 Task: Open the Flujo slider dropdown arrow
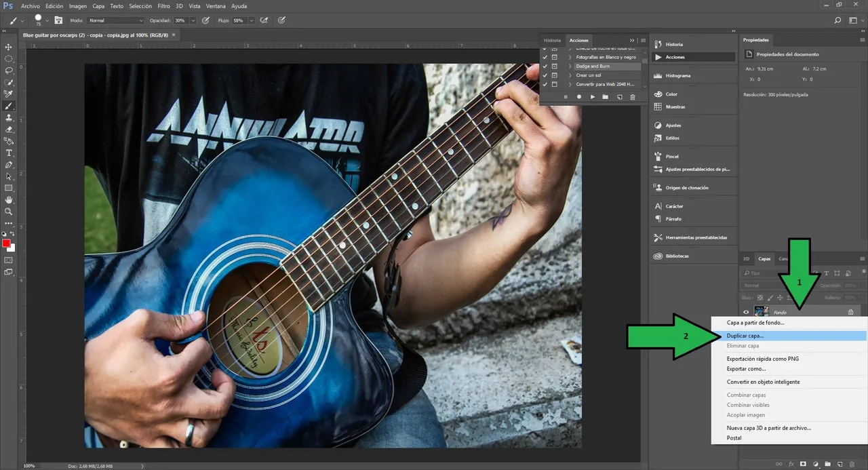tap(252, 20)
